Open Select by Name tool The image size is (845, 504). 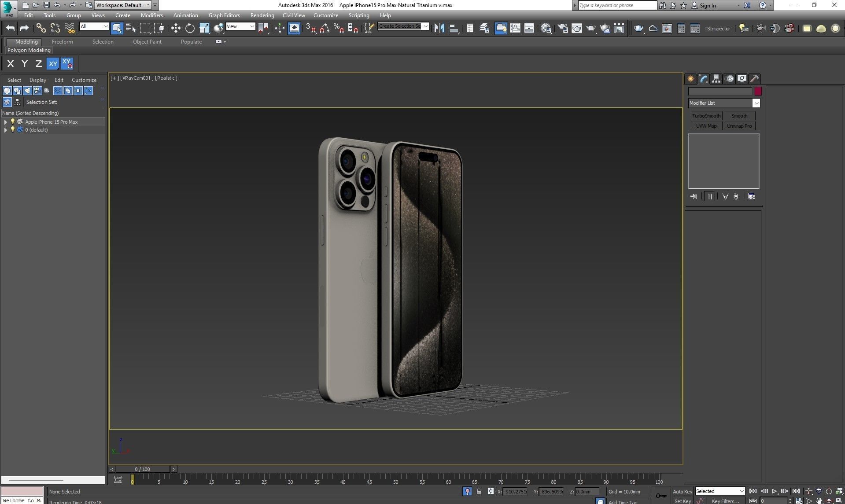pyautogui.click(x=131, y=28)
